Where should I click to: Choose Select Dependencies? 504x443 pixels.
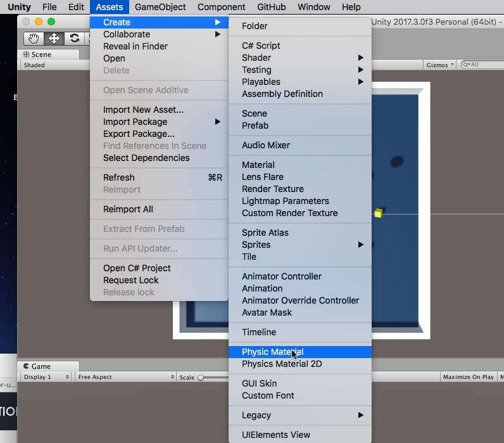[159, 158]
